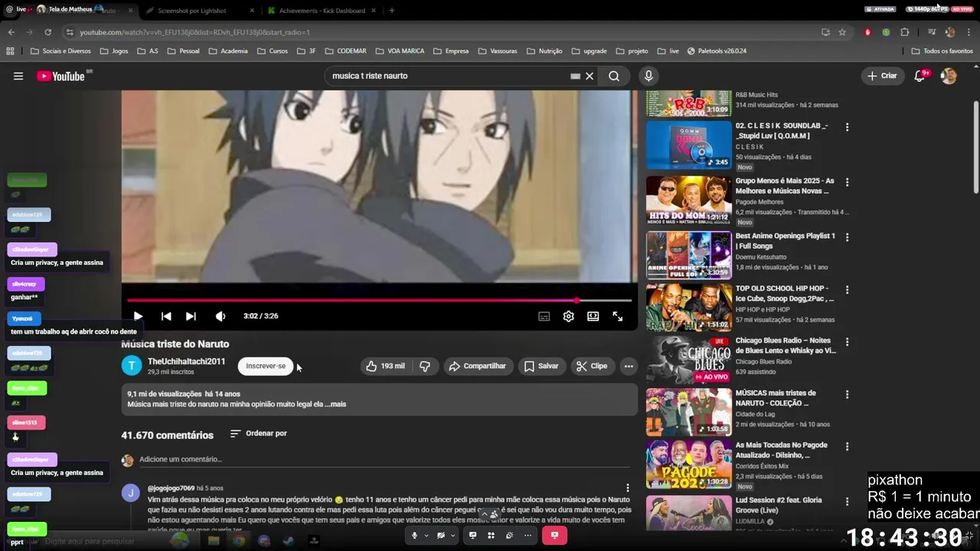Save the video with Salvar
The height and width of the screenshot is (551, 980).
[541, 366]
